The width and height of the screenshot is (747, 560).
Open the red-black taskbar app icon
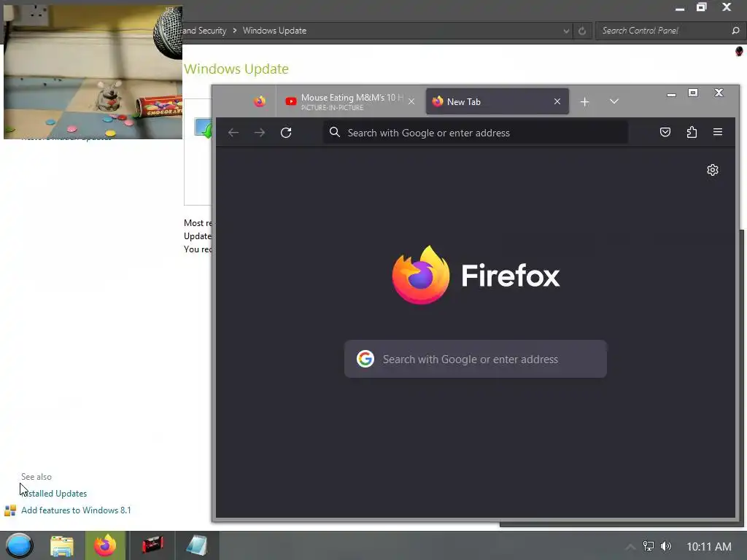[153, 545]
